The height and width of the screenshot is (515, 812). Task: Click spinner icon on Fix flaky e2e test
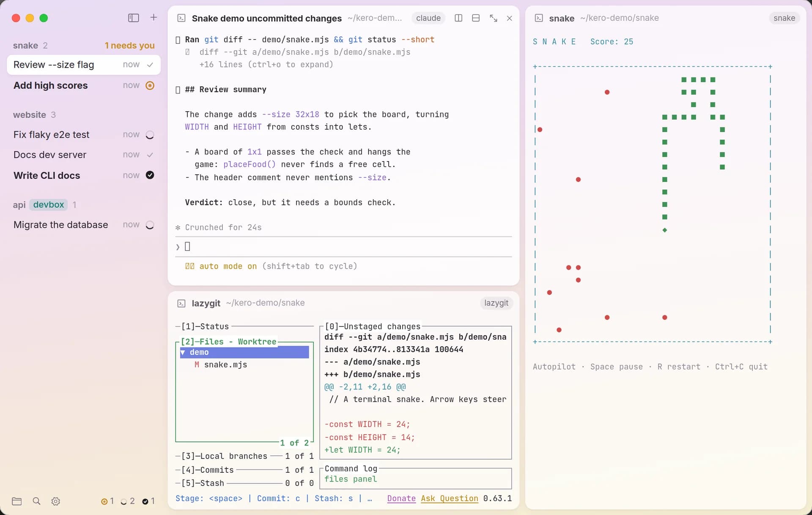pos(150,135)
